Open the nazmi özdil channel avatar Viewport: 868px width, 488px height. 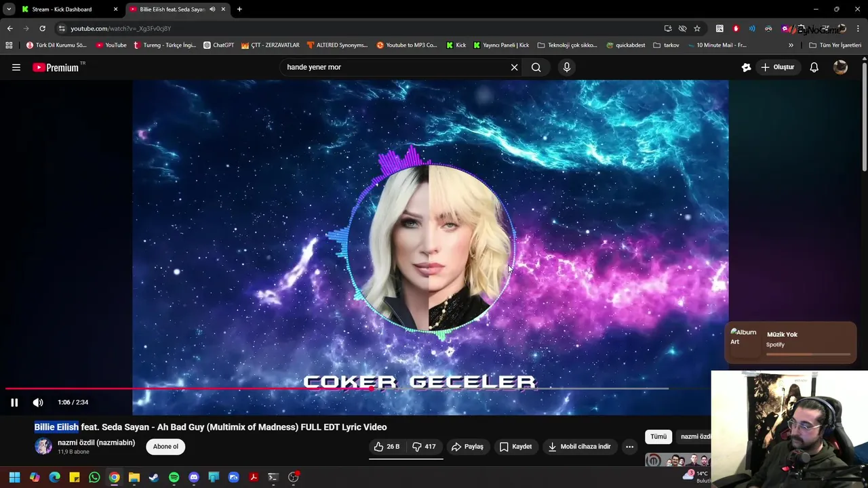(43, 446)
